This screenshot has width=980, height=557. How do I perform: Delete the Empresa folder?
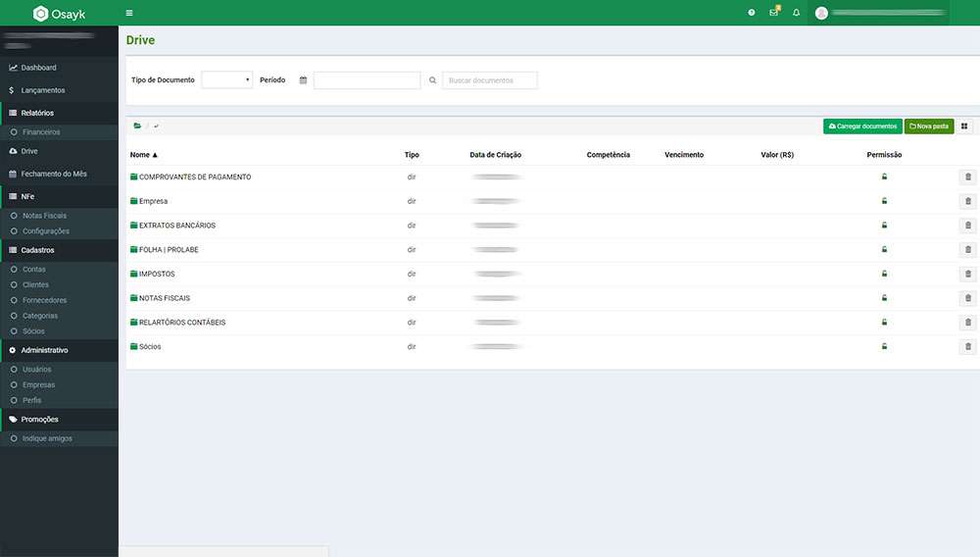[x=967, y=201]
